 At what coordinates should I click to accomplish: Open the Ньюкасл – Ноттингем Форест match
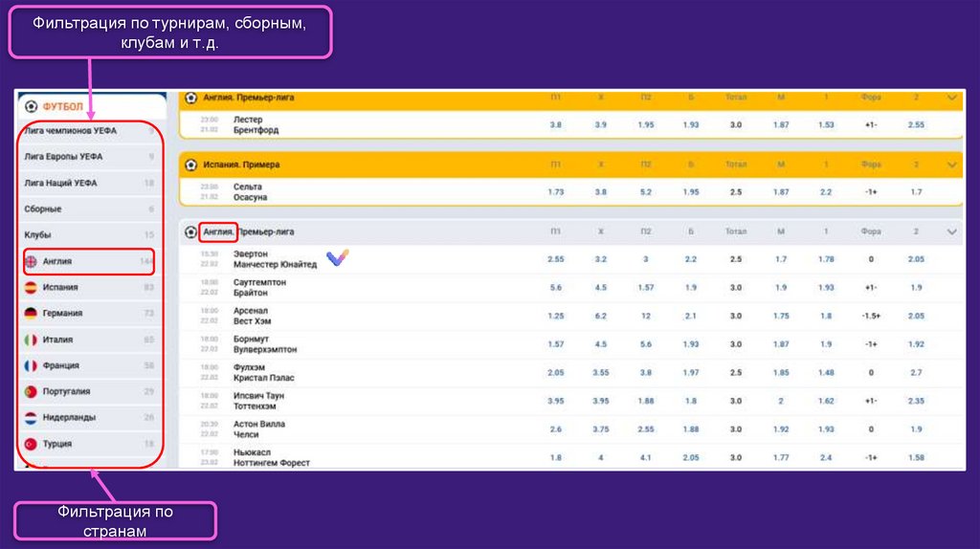coord(271,457)
